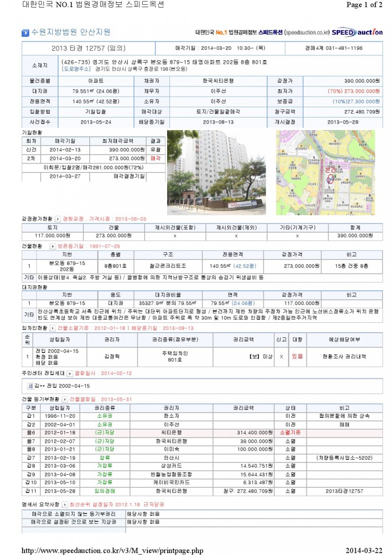
Task: Click the case number 2013 타경 12757 (임의)
Action: [x=89, y=48]
